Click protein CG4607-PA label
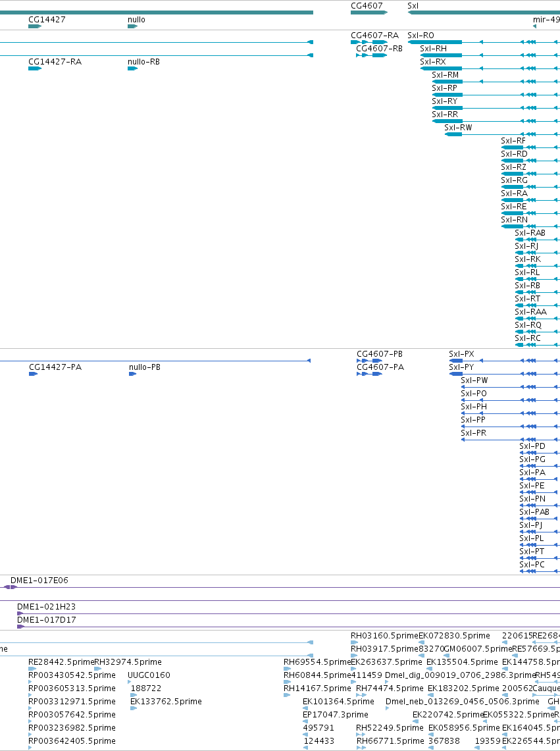 click(x=380, y=367)
